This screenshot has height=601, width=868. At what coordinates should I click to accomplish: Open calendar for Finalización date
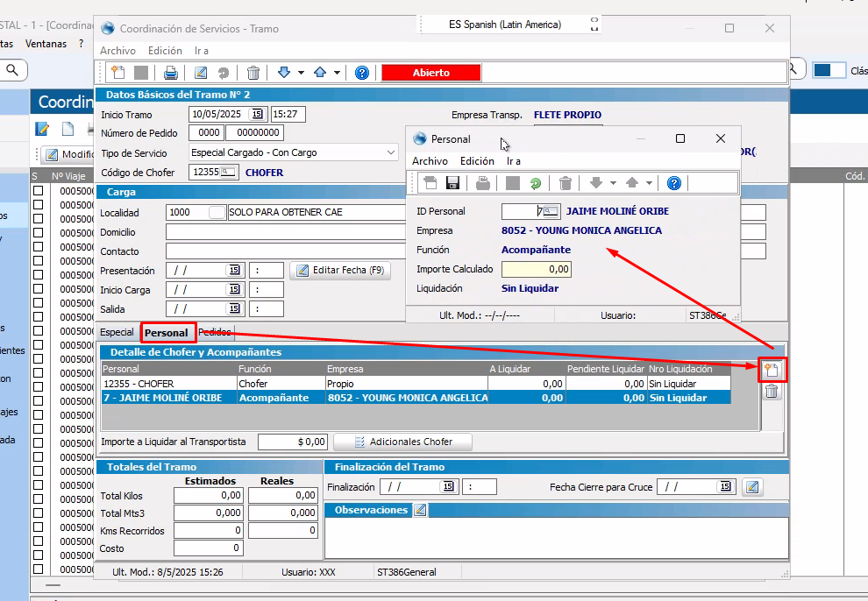[448, 486]
